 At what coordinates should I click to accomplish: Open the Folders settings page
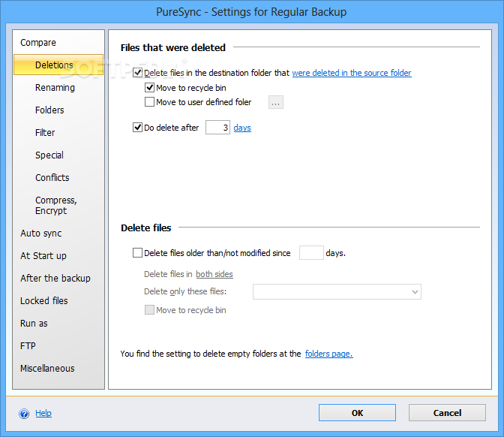click(49, 110)
